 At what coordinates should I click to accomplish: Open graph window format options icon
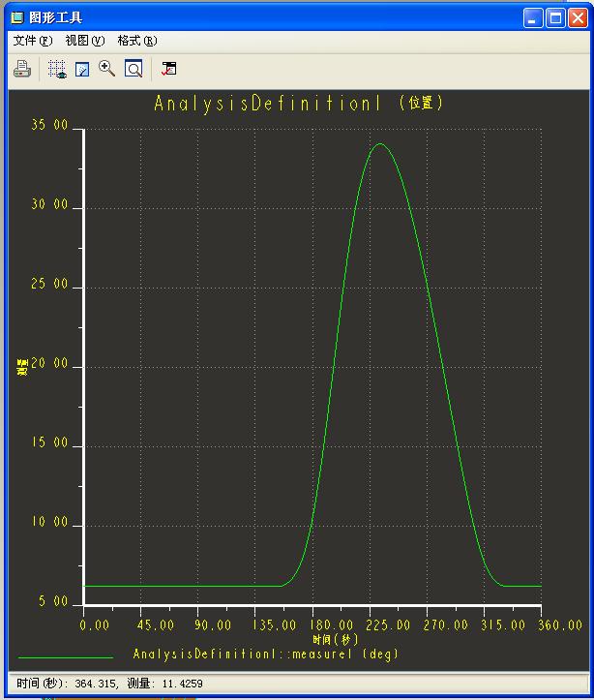(x=168, y=69)
